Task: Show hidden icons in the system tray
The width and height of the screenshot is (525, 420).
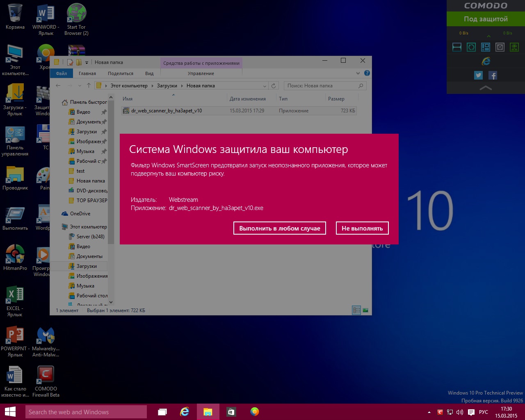Action: click(429, 412)
